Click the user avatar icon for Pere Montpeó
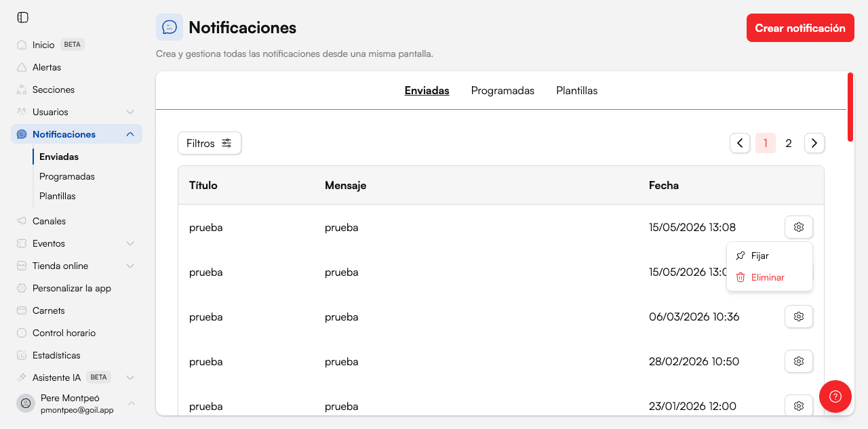Screen dimensions: 868x429 (26, 403)
